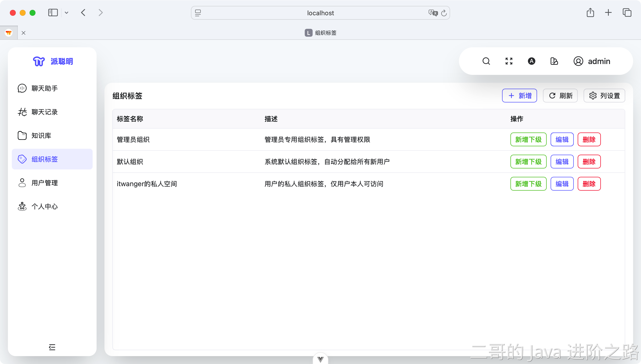
Task: Select 用户管理 from the sidebar
Action: point(45,183)
